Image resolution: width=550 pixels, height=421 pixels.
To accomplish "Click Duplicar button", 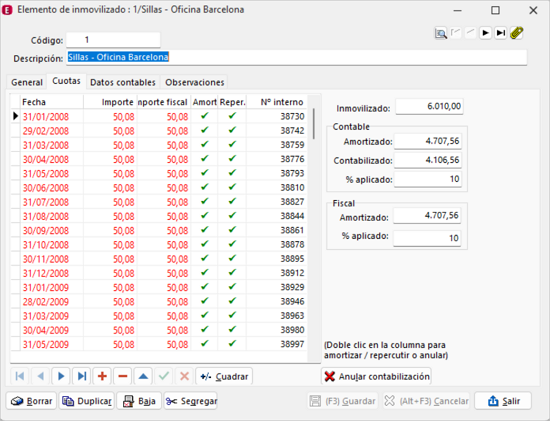I will point(87,401).
